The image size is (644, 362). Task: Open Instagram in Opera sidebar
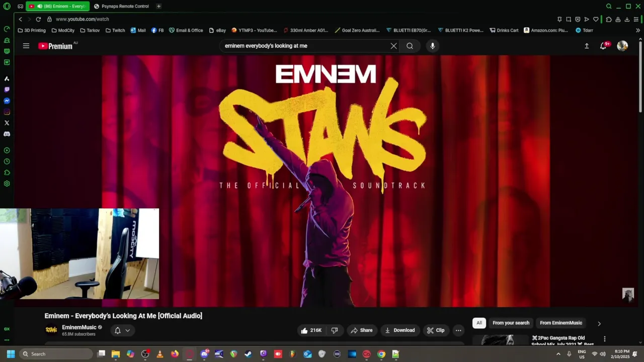click(x=7, y=112)
